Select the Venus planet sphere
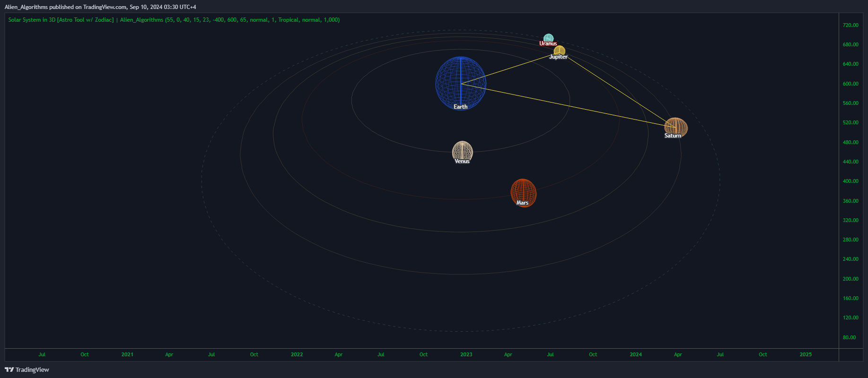Viewport: 868px width, 378px height. click(462, 150)
